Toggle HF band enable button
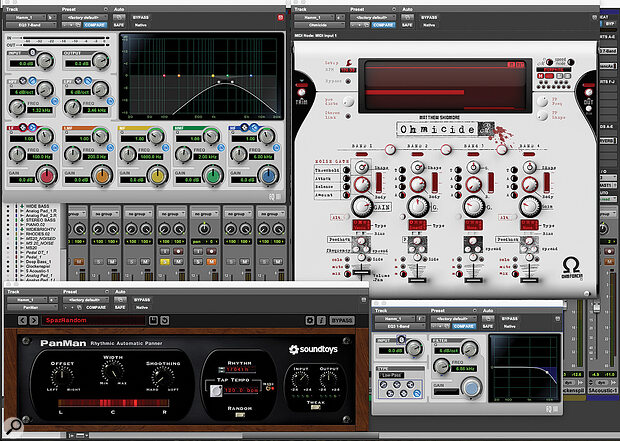The width and height of the screenshot is (620, 441). (x=276, y=148)
